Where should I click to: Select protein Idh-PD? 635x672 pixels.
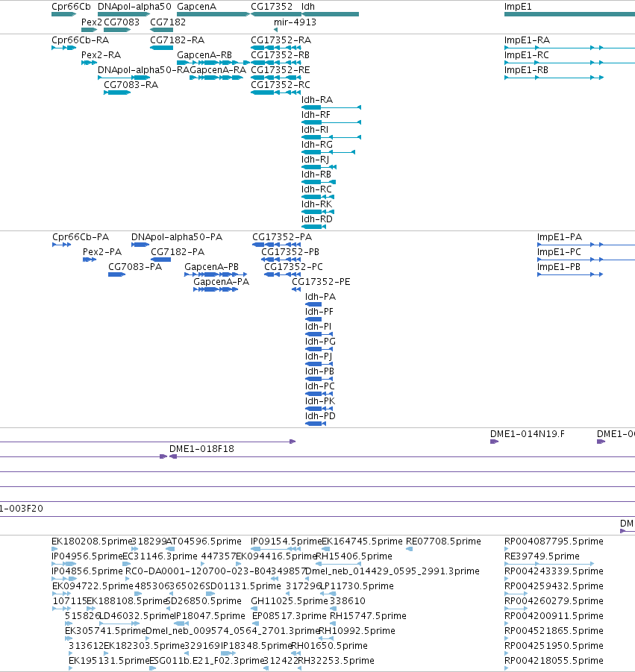[320, 416]
